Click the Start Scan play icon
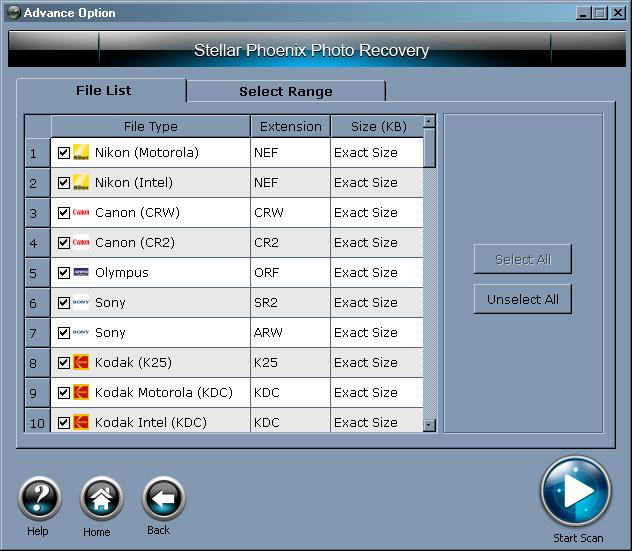 [x=576, y=491]
